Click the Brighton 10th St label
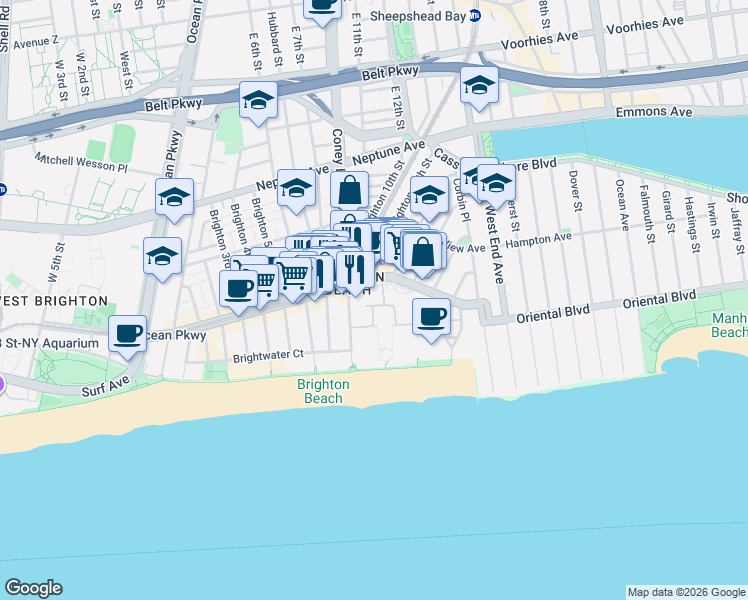This screenshot has width=748, height=600. tap(389, 190)
